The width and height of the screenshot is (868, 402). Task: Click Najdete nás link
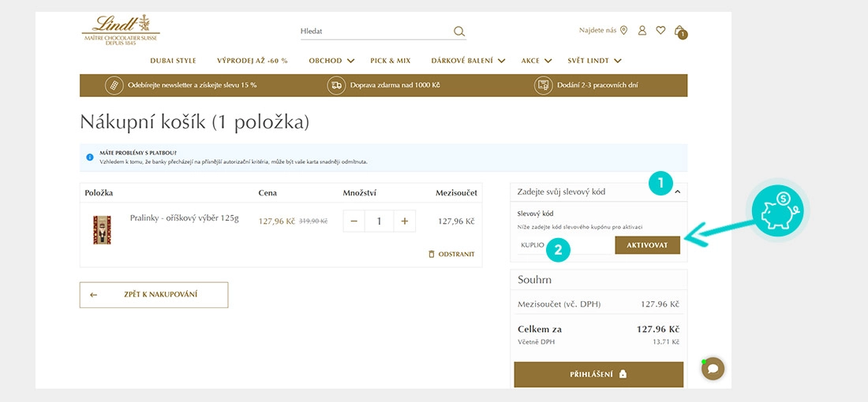598,31
